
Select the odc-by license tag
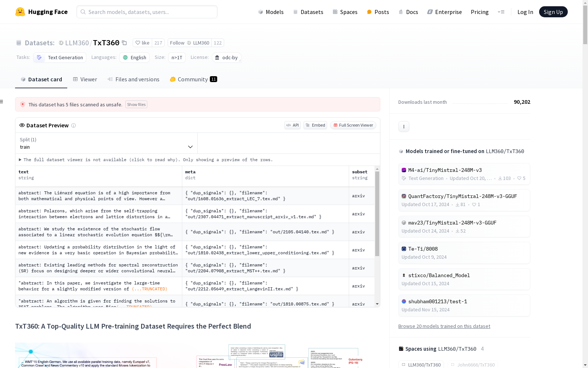(227, 57)
